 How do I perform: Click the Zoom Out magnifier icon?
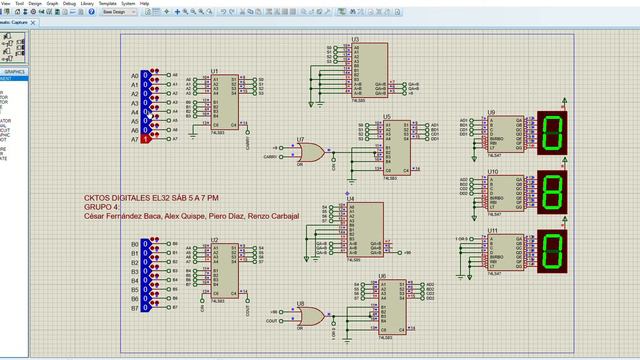pyautogui.click(x=193, y=12)
